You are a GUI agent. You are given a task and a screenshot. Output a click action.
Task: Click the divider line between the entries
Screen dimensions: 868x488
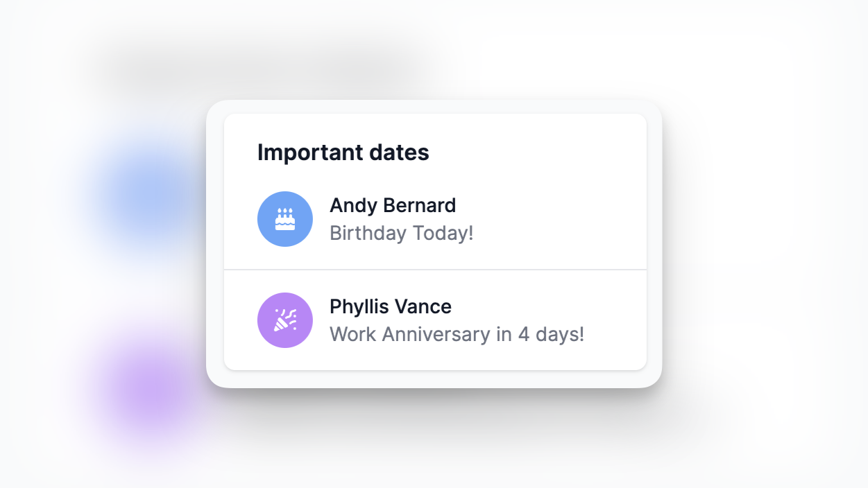(x=435, y=269)
